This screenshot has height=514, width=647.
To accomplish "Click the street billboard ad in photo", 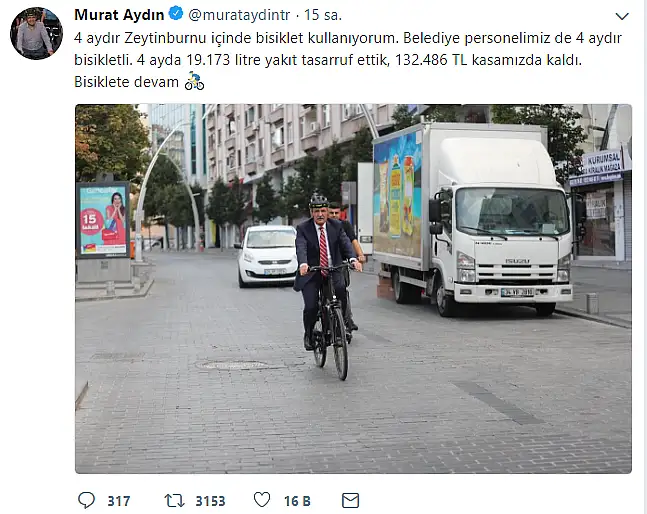I will tap(103, 220).
